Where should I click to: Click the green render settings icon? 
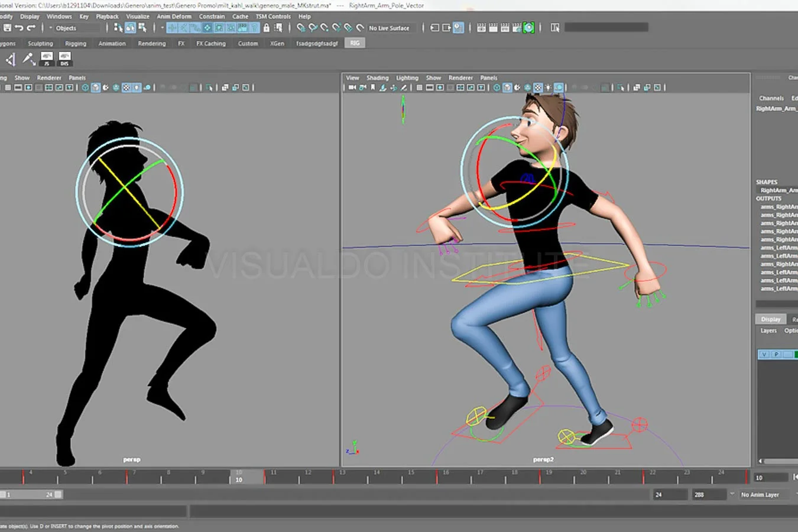point(528,28)
